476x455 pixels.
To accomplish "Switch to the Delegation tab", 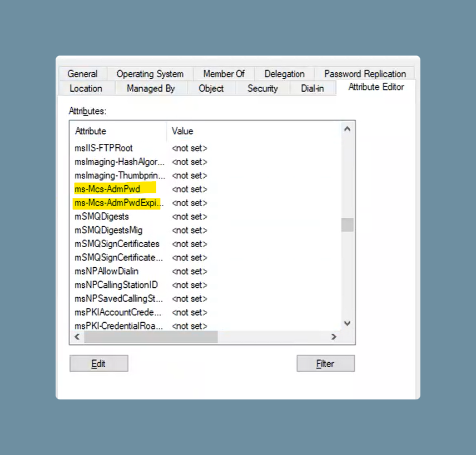I will pyautogui.click(x=285, y=74).
